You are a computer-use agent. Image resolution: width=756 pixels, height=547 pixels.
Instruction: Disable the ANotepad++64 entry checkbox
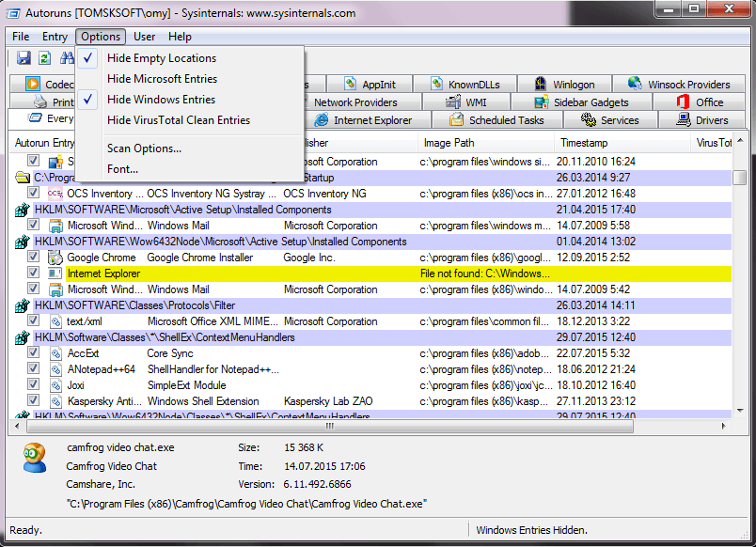(x=33, y=368)
